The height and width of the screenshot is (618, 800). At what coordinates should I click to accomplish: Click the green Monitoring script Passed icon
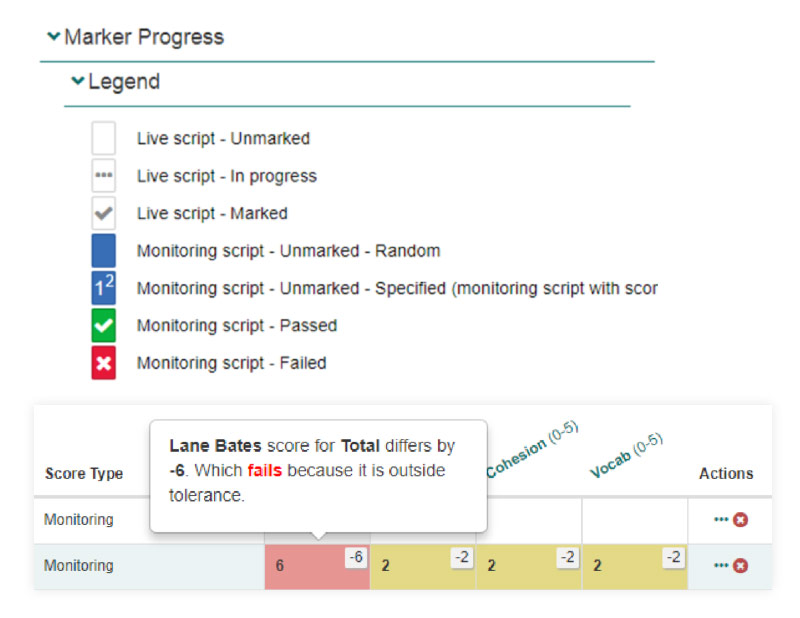(x=104, y=325)
